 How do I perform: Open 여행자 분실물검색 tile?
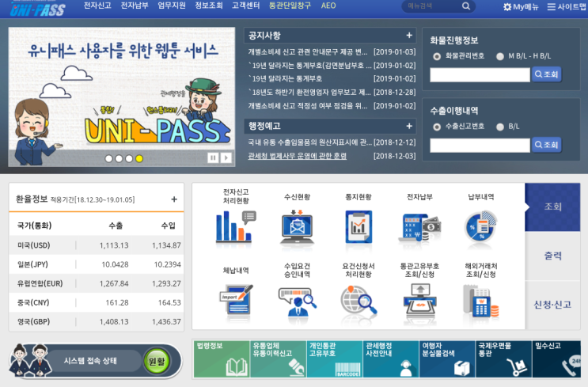(x=447, y=359)
